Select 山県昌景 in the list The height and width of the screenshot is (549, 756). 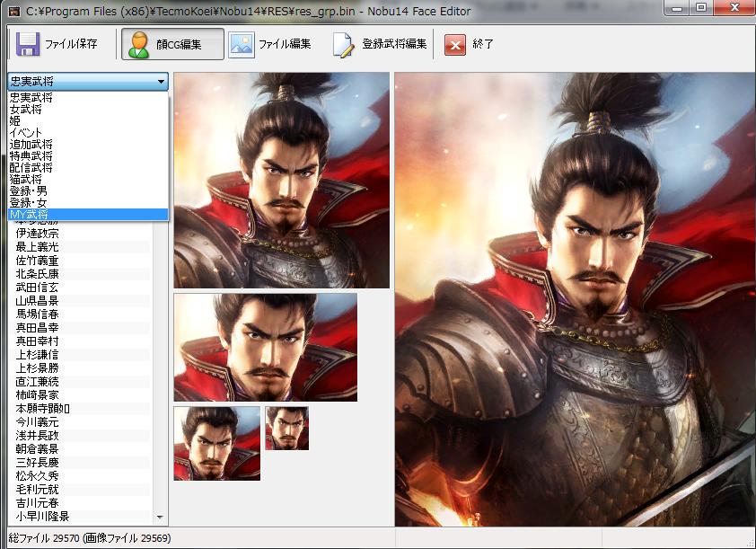(x=37, y=301)
